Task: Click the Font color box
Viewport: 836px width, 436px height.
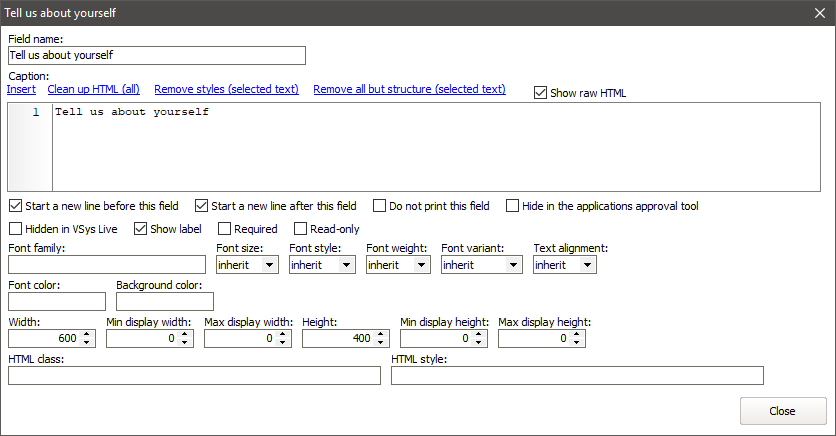Action: point(57,301)
